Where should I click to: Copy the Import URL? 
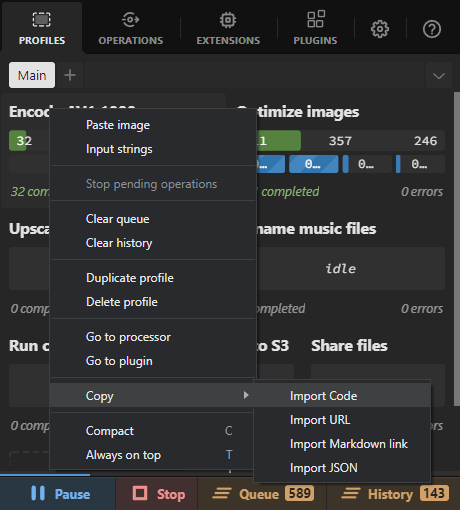342,420
